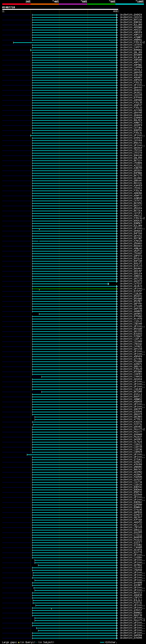Select UniRef100_P46595 label
The width and height of the screenshot is (146, 644).
pos(131,477)
